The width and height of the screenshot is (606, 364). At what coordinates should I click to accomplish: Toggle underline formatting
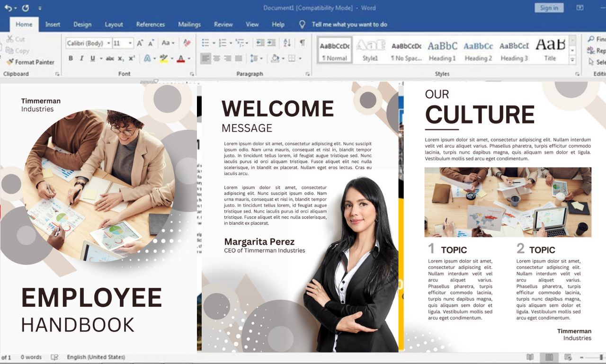93,58
